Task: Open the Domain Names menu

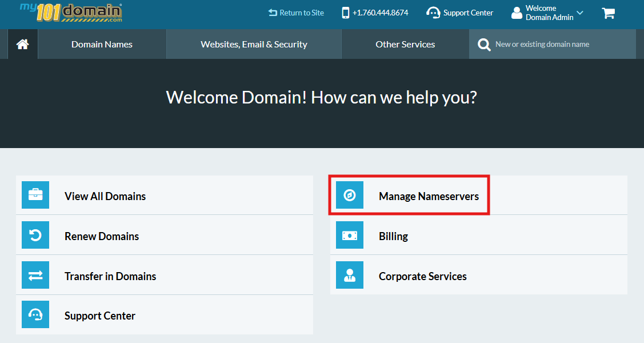Action: 102,45
